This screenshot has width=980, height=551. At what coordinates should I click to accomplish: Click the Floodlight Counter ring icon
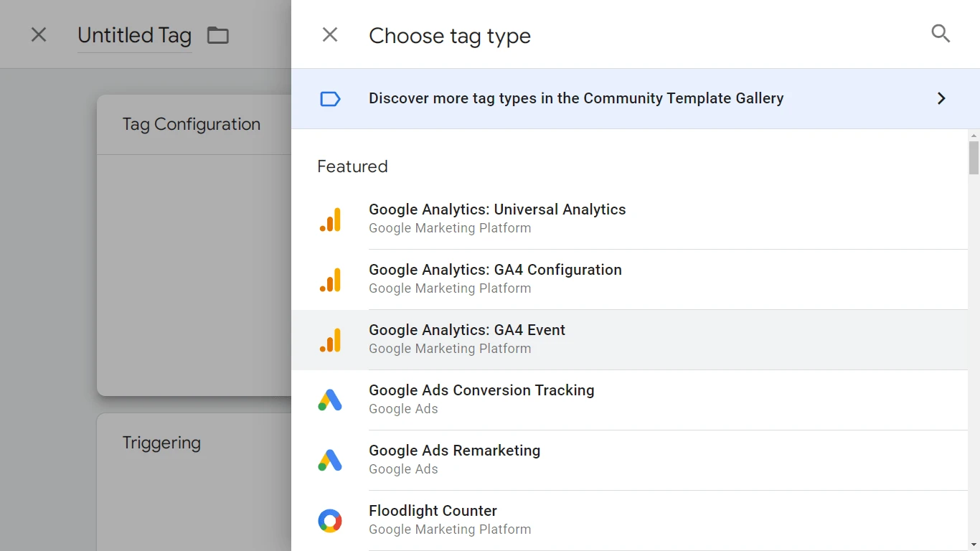330,521
